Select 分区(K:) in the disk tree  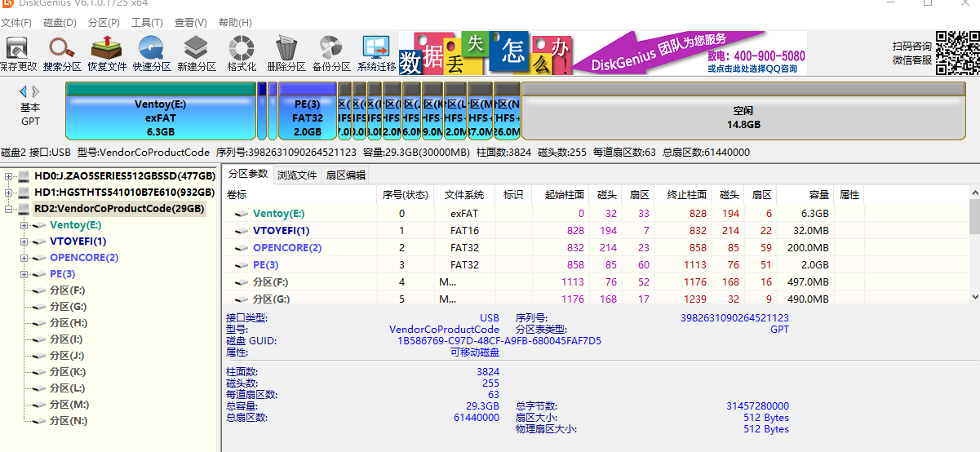pyautogui.click(x=68, y=372)
